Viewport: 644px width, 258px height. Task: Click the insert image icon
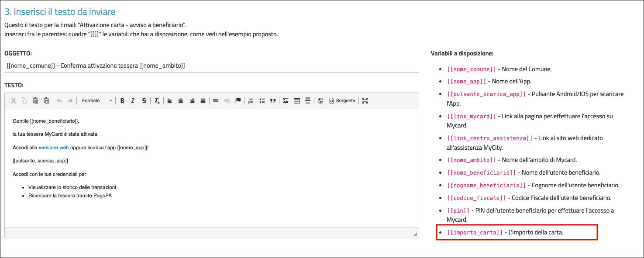pyautogui.click(x=286, y=101)
